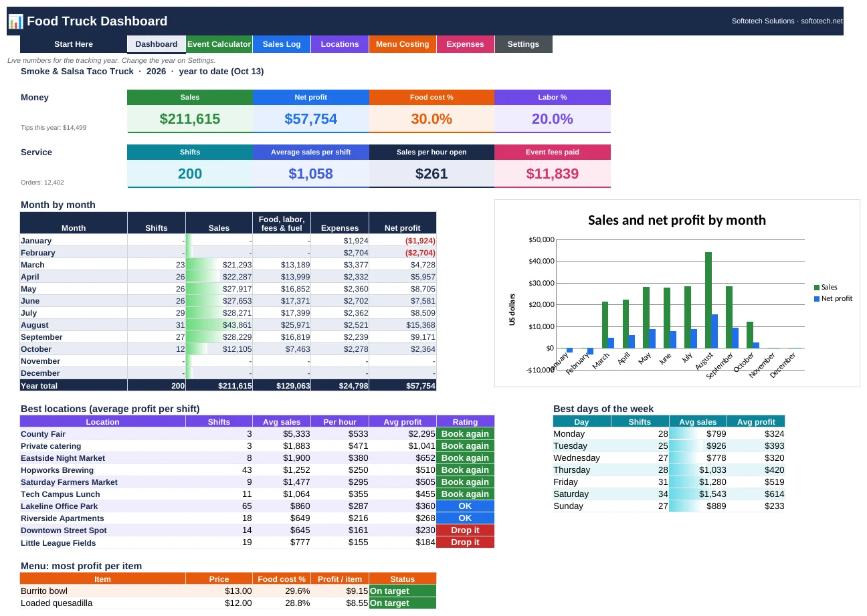
Task: Switch to the Expenses tab
Action: [x=465, y=44]
